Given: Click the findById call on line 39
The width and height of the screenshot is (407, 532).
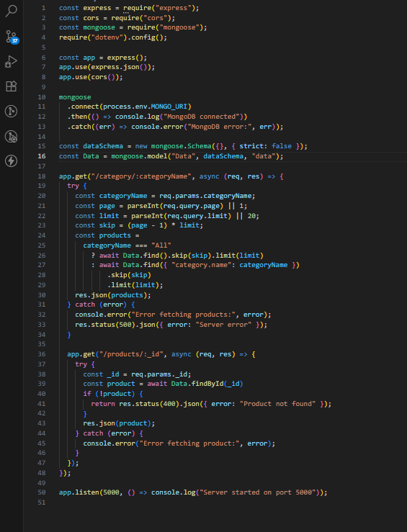Looking at the screenshot, I should [207, 384].
